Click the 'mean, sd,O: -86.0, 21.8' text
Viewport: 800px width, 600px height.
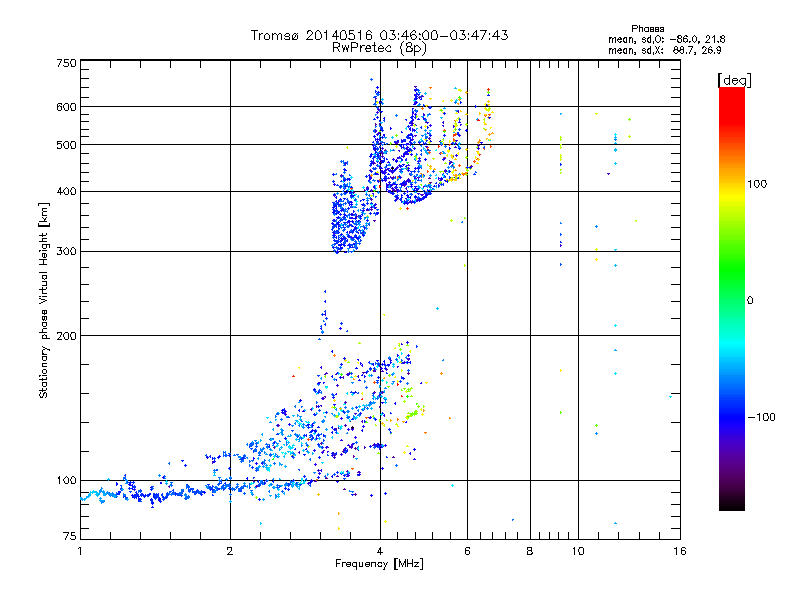pyautogui.click(x=666, y=39)
